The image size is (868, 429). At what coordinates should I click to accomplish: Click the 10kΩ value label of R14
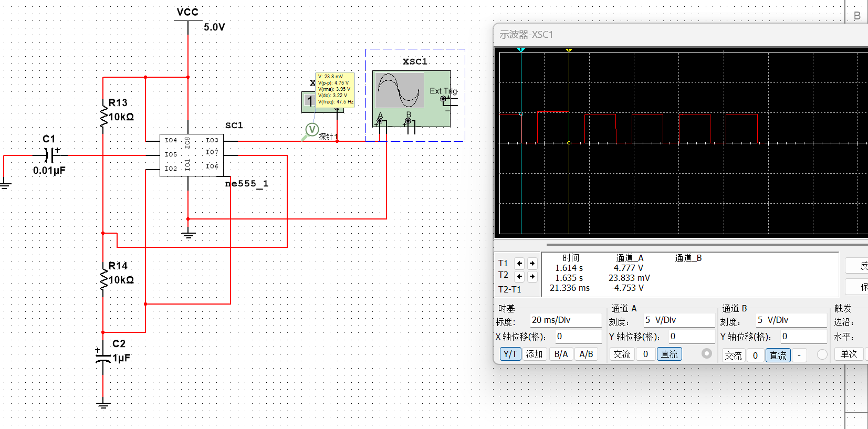(121, 280)
